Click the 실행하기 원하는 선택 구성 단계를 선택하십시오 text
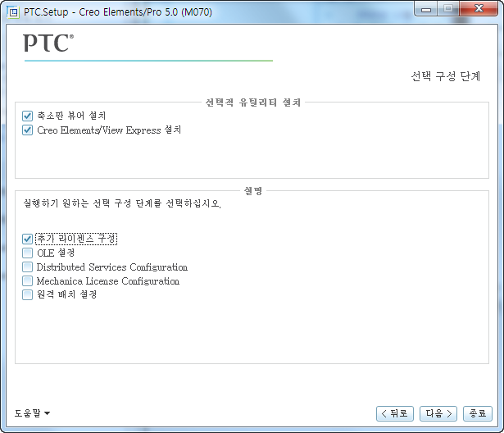The width and height of the screenshot is (504, 433). [x=122, y=203]
